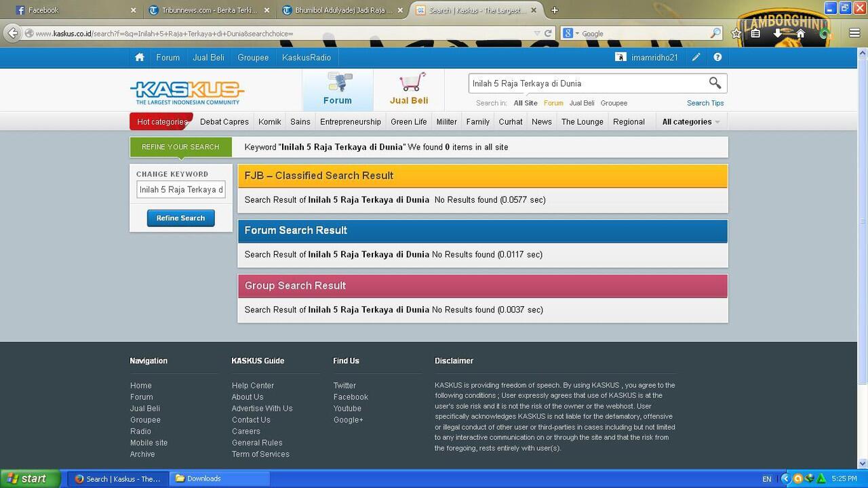The image size is (868, 488).
Task: Open the Green Life category
Action: (409, 122)
